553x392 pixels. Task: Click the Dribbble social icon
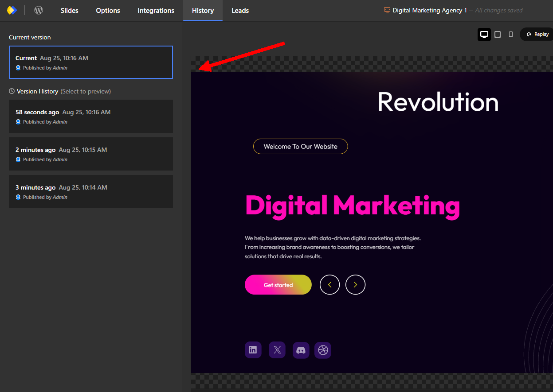[x=323, y=350]
